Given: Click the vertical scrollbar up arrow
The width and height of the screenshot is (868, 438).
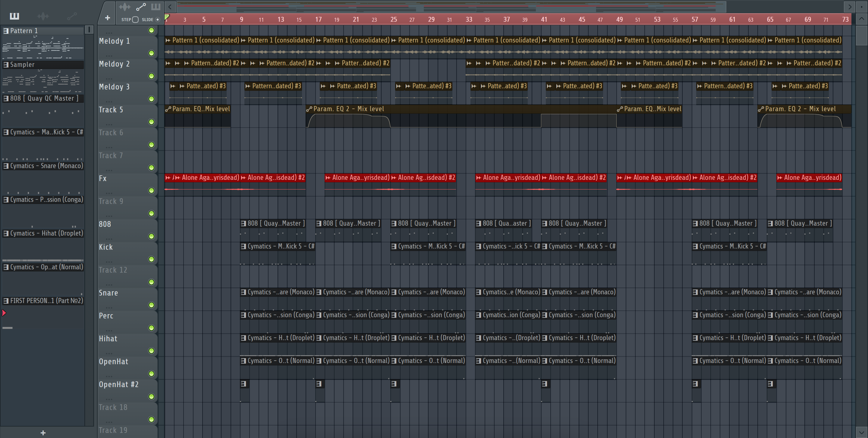Looking at the screenshot, I should coord(862,18).
